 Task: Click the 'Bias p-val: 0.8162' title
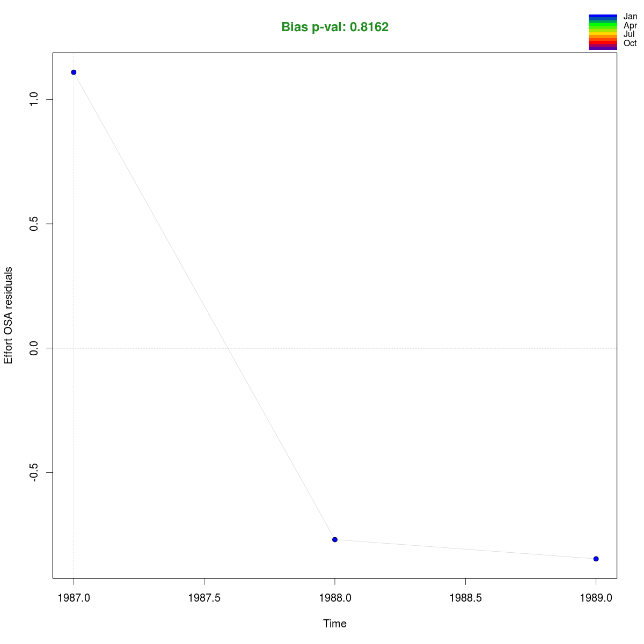pyautogui.click(x=335, y=27)
